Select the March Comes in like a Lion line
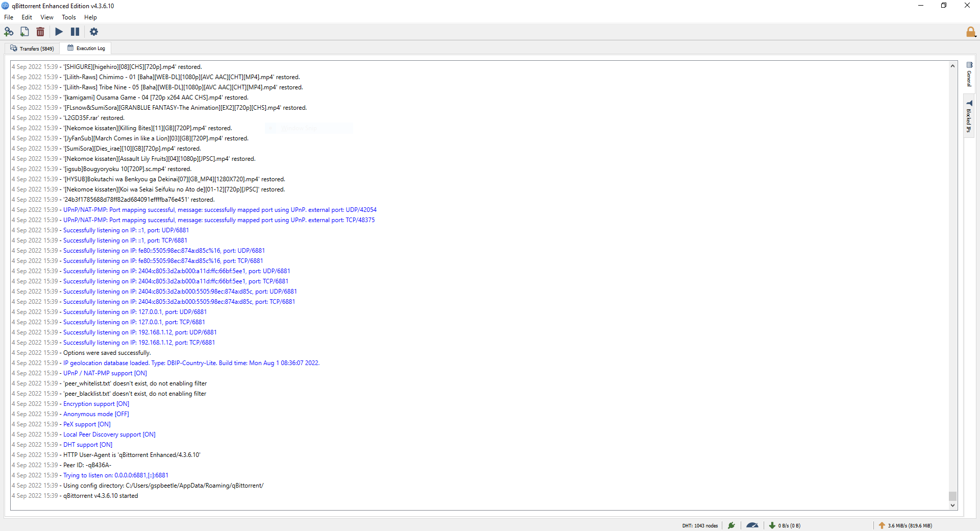The image size is (980, 531). click(x=130, y=138)
